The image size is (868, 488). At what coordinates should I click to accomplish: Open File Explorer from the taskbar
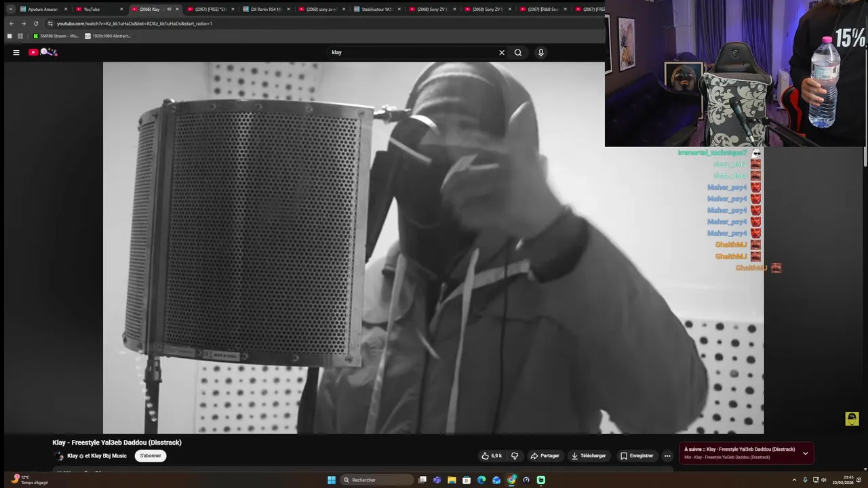click(x=452, y=480)
